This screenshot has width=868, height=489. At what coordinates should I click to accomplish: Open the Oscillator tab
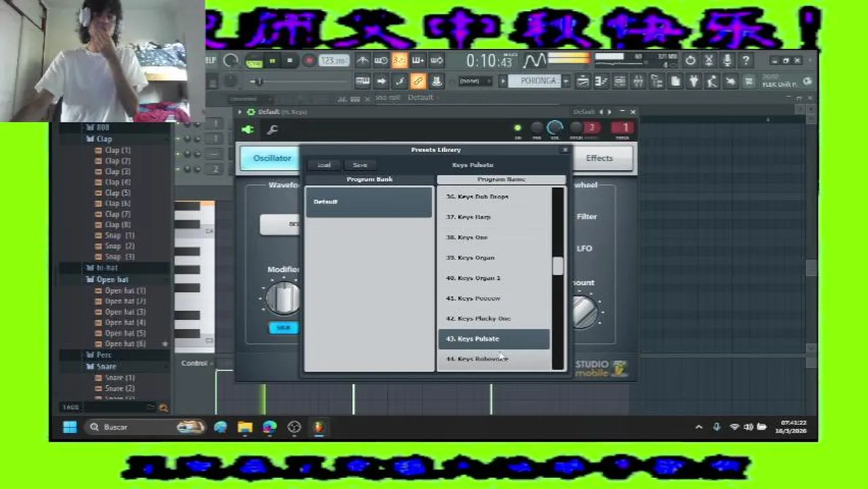tap(272, 158)
